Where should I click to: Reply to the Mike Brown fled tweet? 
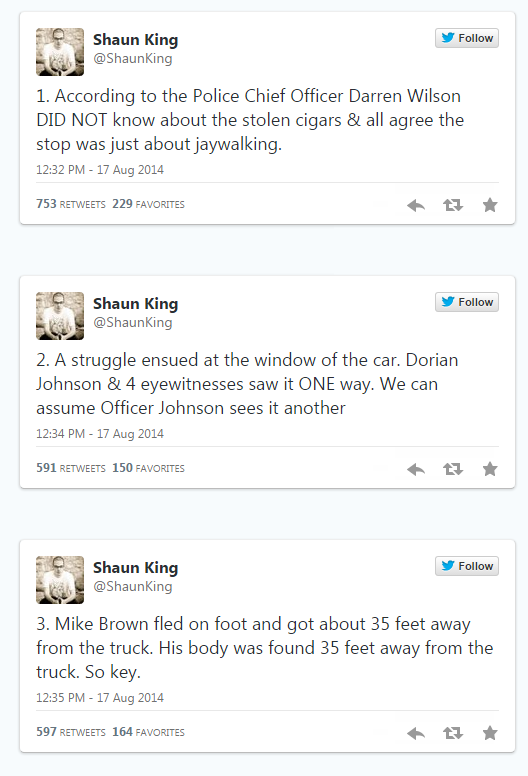tap(416, 733)
